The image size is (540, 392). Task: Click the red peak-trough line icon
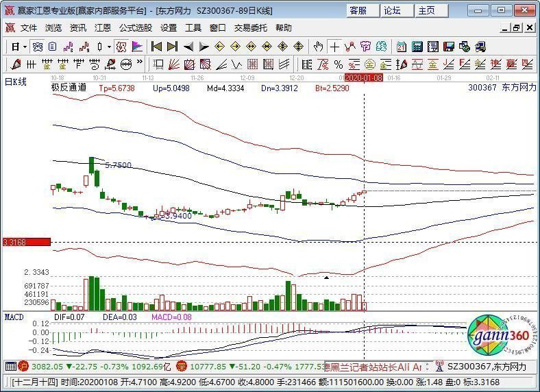click(x=350, y=47)
